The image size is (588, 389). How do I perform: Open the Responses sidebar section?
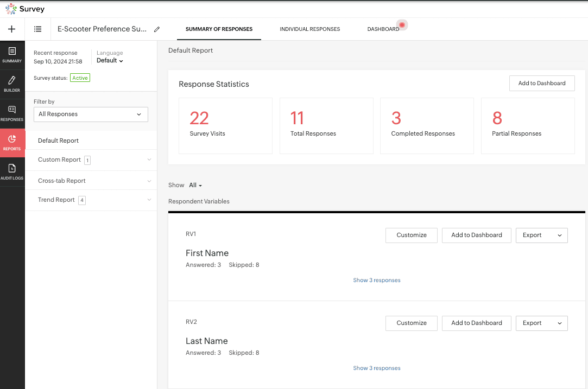point(12,113)
